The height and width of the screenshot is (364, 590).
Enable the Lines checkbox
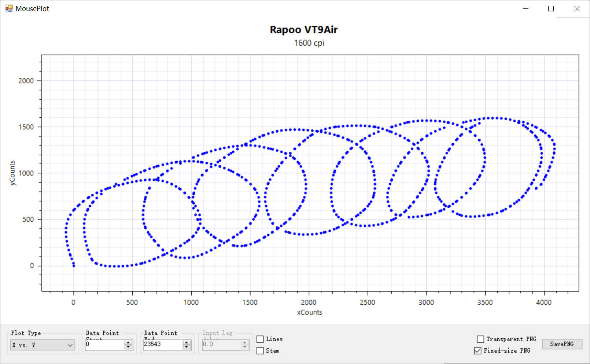pyautogui.click(x=260, y=339)
